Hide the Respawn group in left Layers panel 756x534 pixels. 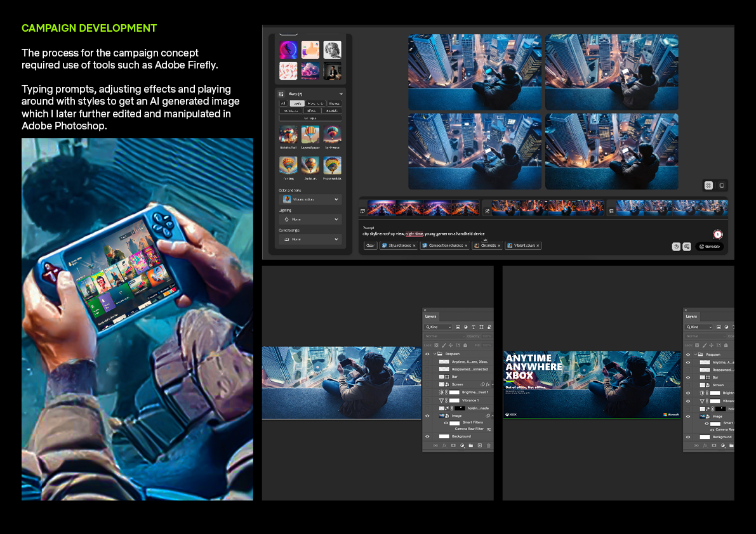click(427, 354)
